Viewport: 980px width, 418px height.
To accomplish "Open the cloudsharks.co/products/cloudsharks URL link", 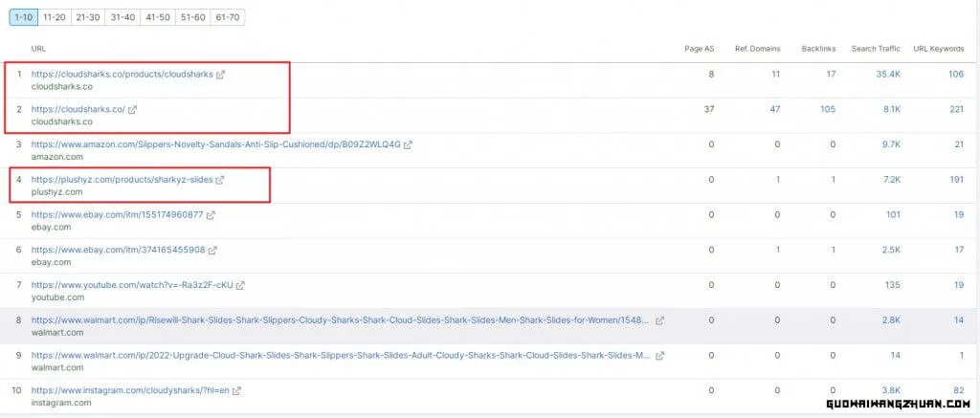I will (x=122, y=75).
